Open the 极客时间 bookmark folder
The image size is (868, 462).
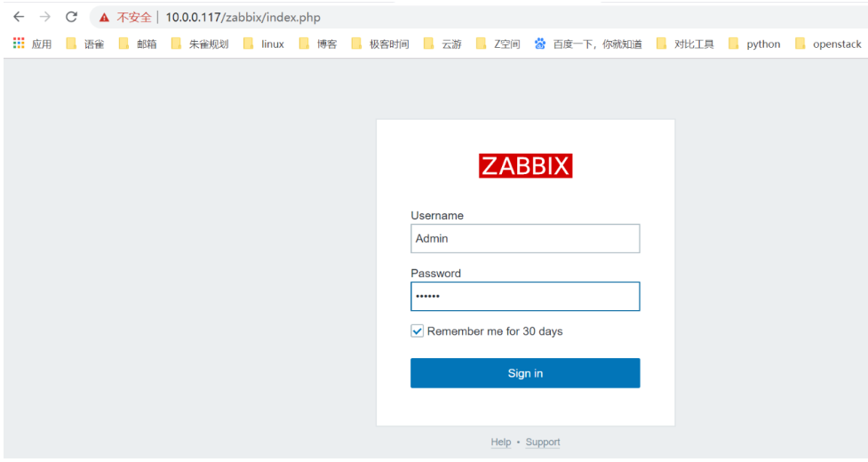pyautogui.click(x=379, y=44)
